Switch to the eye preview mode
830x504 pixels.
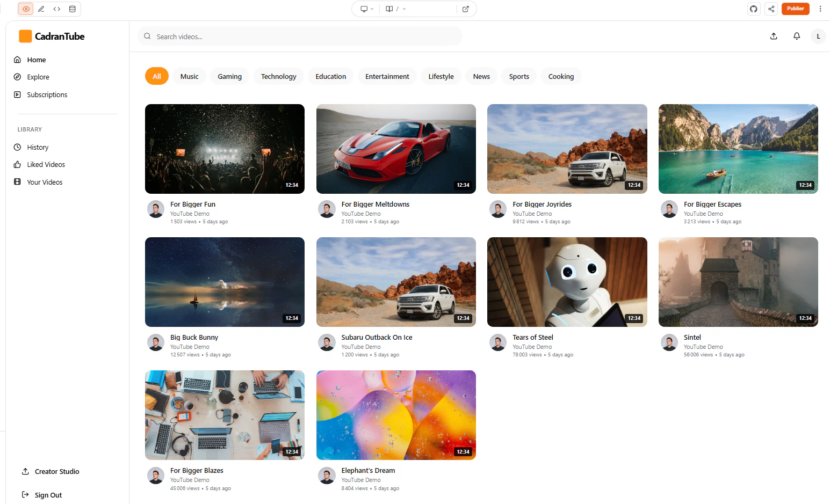pos(26,9)
